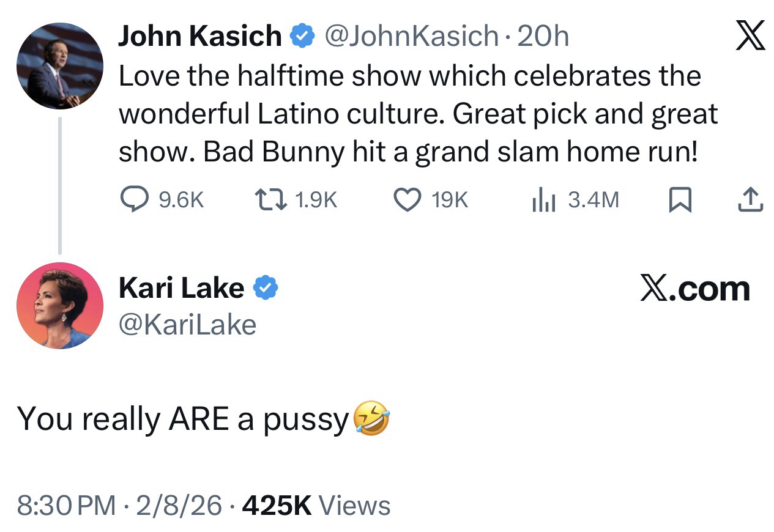Click the John Kasich display name
Screen dimensions: 774x532
click(x=199, y=37)
